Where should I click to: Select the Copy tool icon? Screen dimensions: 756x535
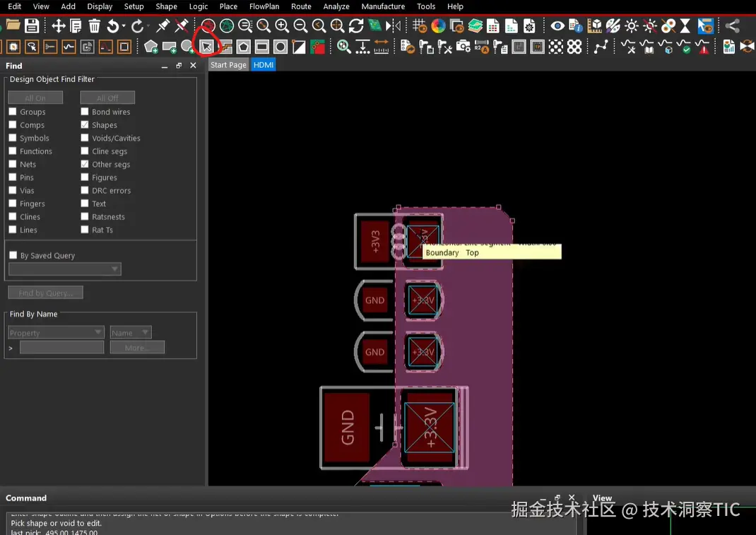click(76, 25)
